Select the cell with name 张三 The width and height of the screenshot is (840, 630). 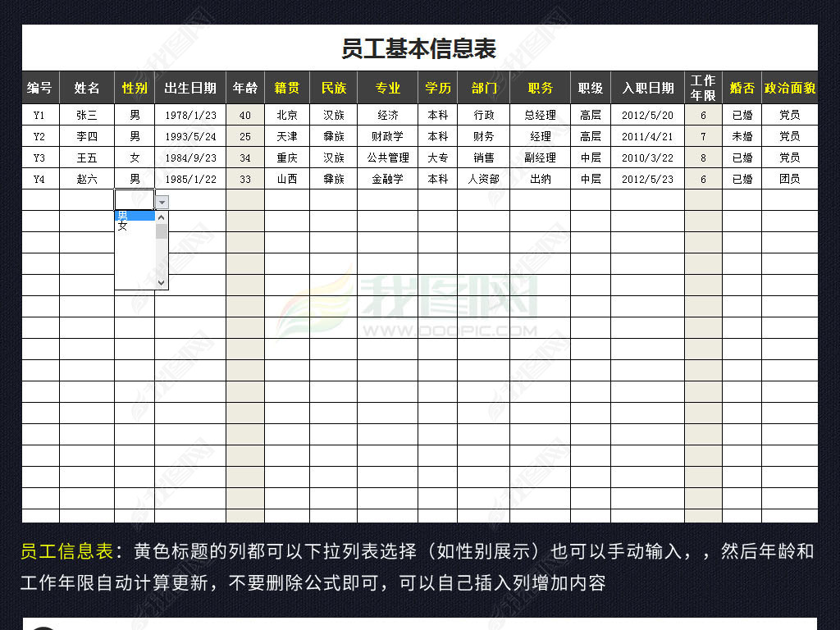point(87,115)
